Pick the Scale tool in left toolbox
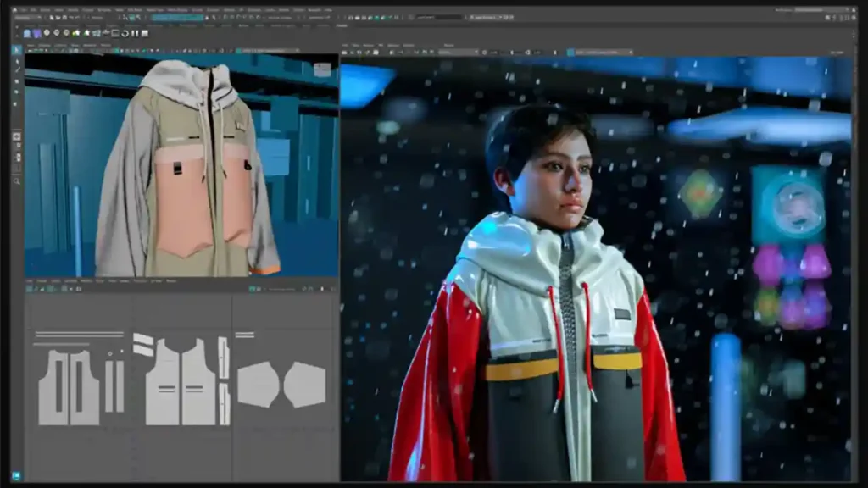The width and height of the screenshot is (868, 488). pyautogui.click(x=17, y=104)
